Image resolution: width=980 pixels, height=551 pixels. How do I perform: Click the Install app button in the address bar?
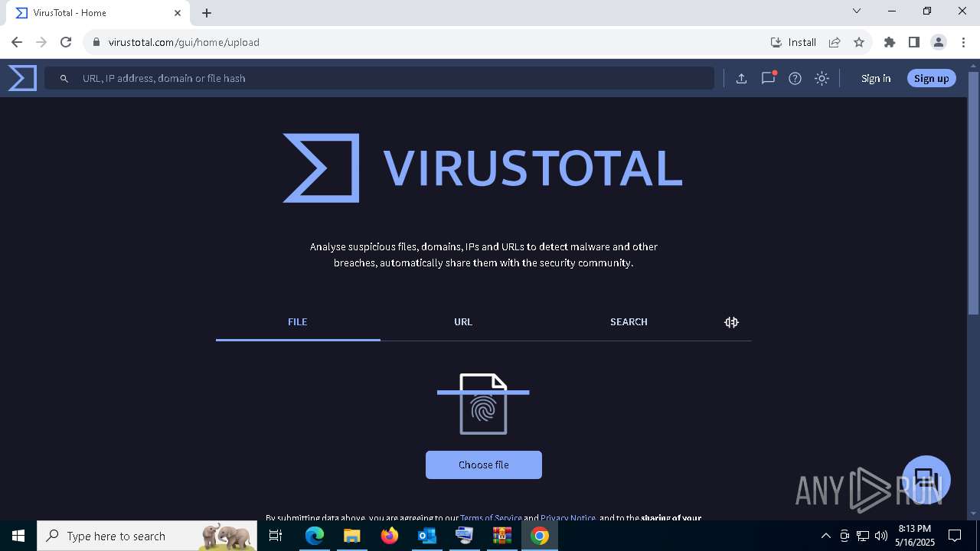(x=793, y=42)
